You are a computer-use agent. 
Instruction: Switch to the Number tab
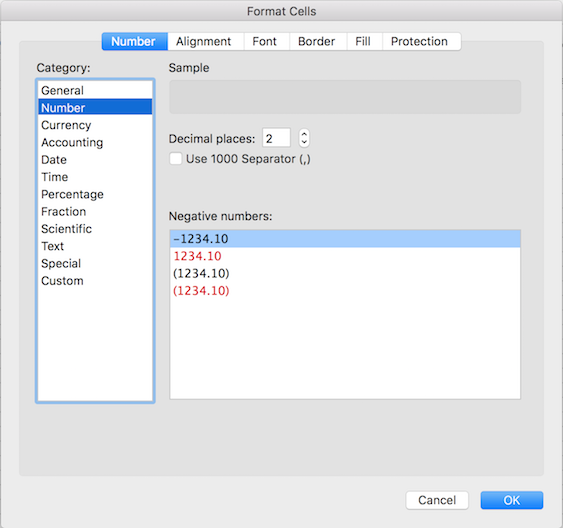point(135,42)
